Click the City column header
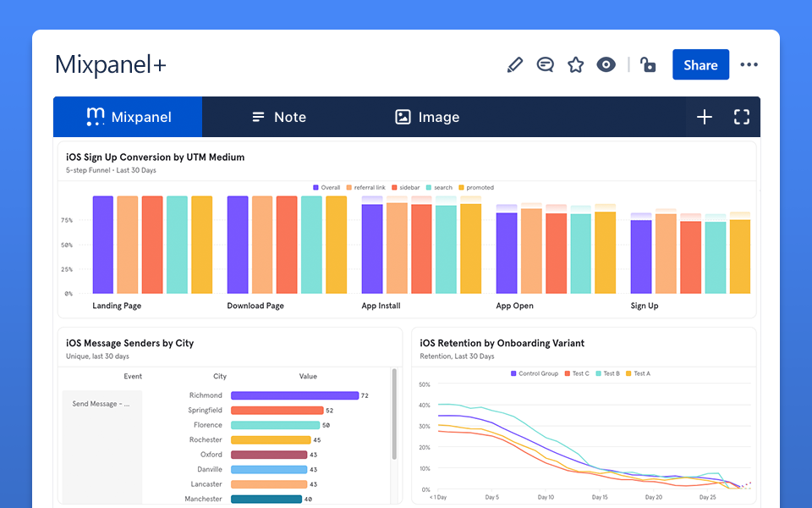 click(x=220, y=376)
